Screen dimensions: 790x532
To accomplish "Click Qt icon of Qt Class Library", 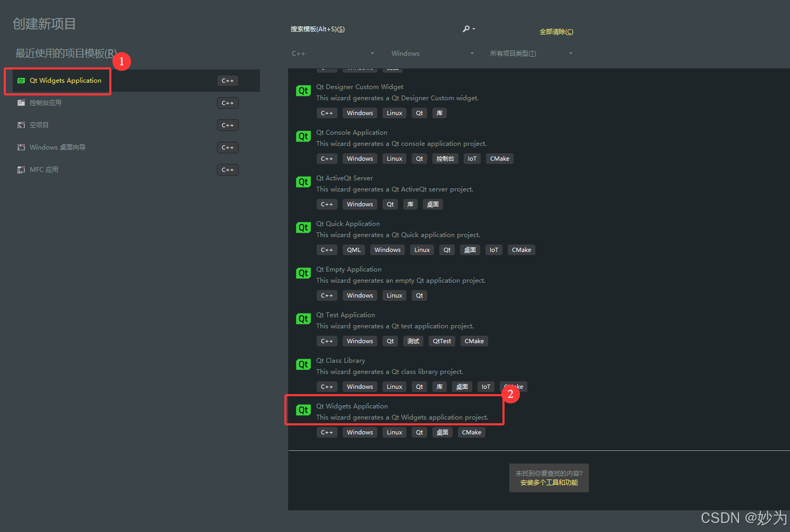I will click(x=303, y=364).
